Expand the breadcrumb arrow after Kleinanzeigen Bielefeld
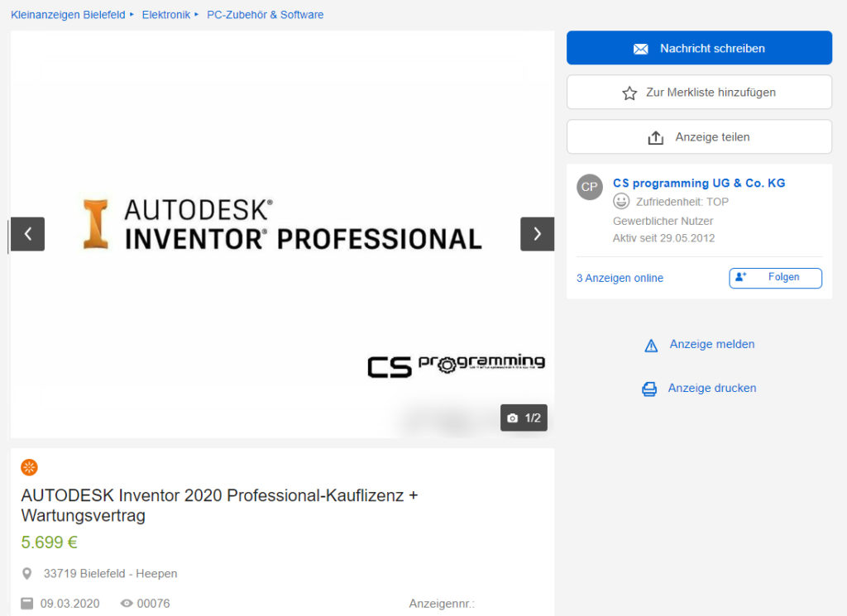 pos(133,14)
